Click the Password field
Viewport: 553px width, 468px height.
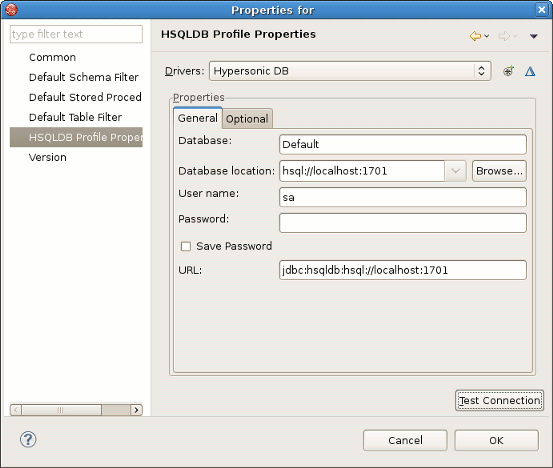(x=403, y=223)
